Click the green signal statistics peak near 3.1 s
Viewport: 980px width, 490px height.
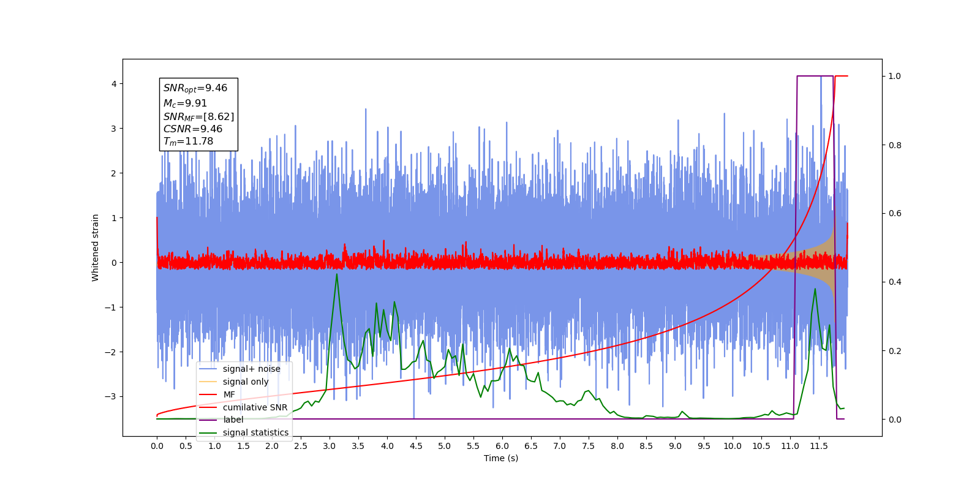coord(337,274)
